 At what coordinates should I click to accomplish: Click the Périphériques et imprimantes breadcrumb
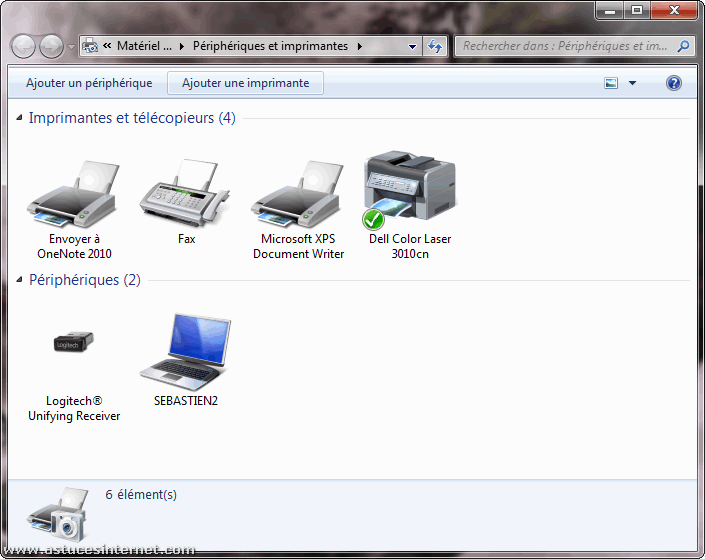click(x=270, y=46)
